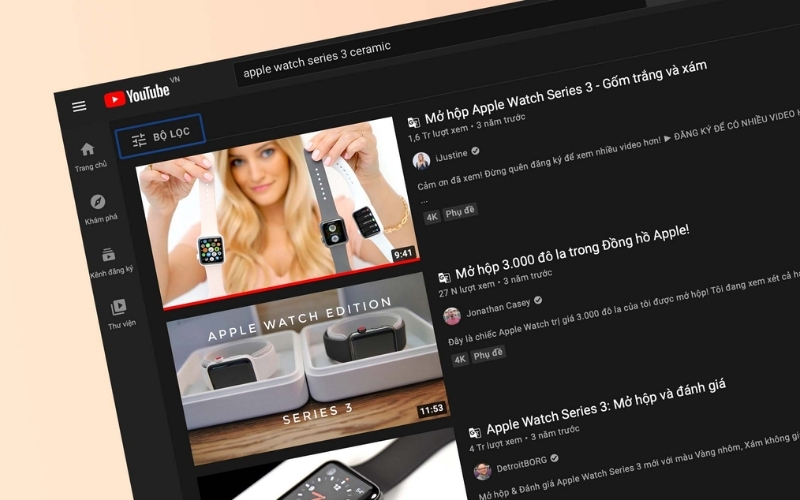This screenshot has height=500, width=800.
Task: Click the YouTube logo
Action: (x=137, y=95)
